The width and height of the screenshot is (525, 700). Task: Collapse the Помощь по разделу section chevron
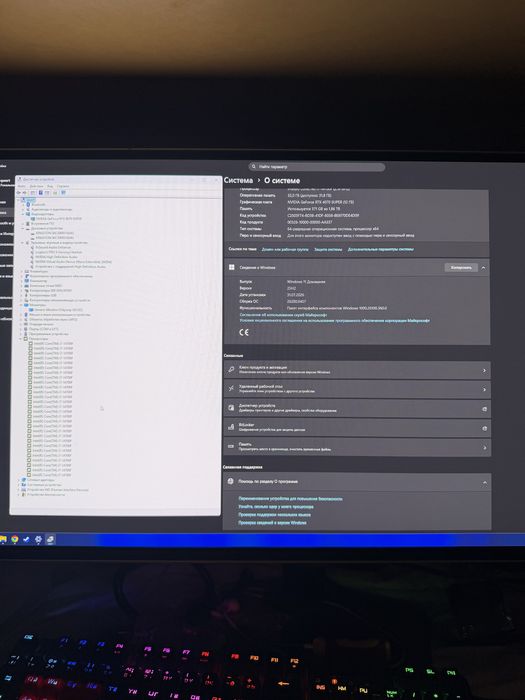(x=485, y=483)
